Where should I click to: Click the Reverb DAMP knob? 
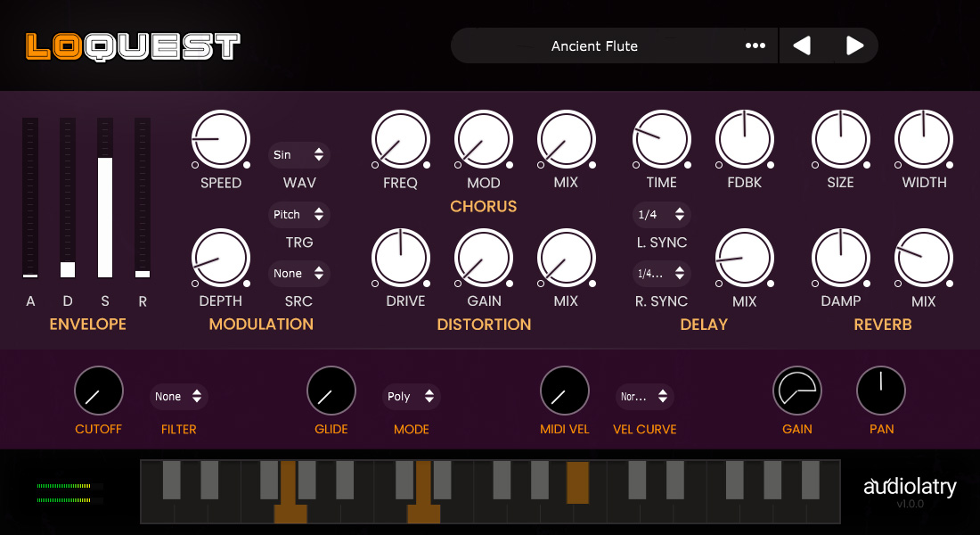(841, 258)
